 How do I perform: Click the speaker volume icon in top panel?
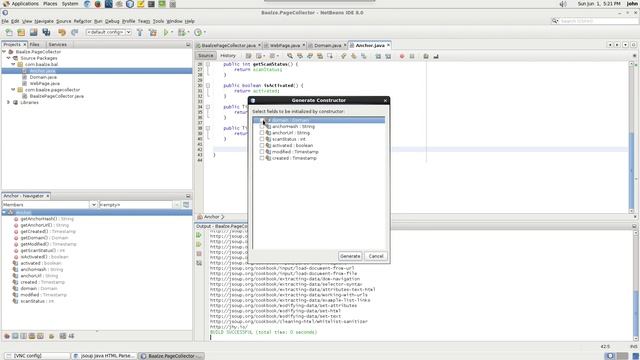coord(563,4)
